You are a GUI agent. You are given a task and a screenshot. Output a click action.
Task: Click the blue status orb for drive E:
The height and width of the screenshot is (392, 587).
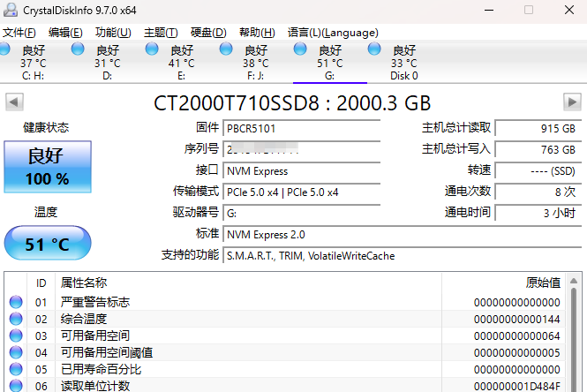point(152,49)
